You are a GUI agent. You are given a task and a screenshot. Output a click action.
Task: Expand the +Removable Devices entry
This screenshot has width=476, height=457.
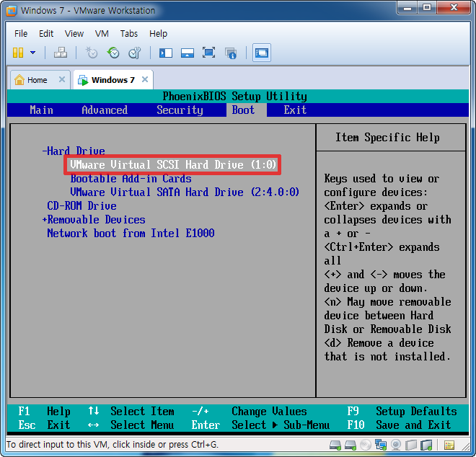(x=94, y=219)
